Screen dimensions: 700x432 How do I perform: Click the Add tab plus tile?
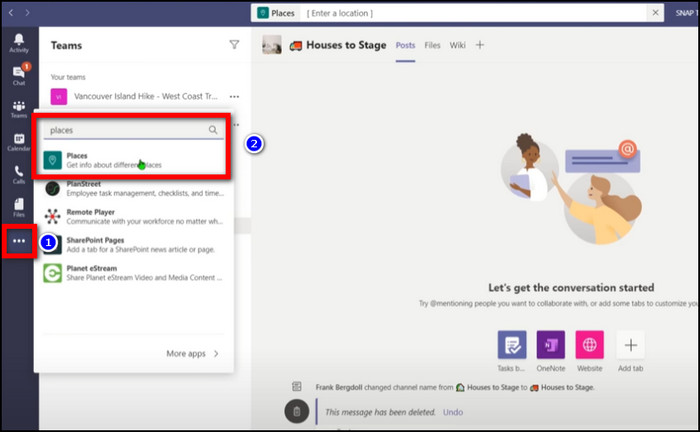(630, 345)
